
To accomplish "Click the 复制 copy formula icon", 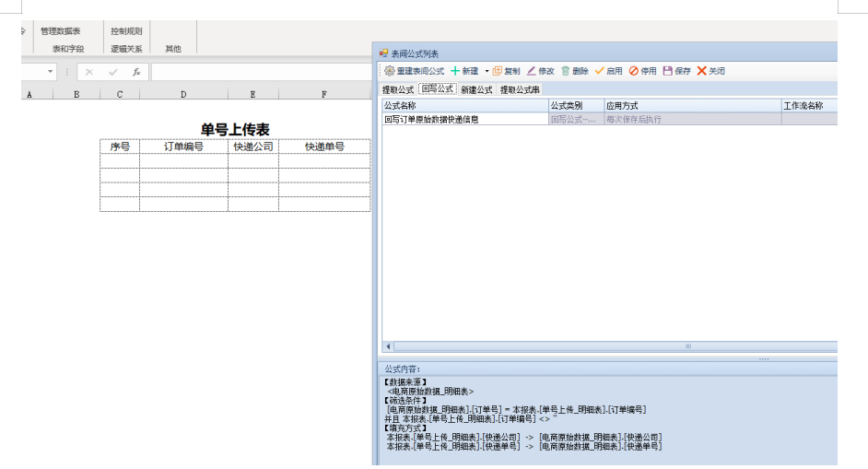I will 498,71.
